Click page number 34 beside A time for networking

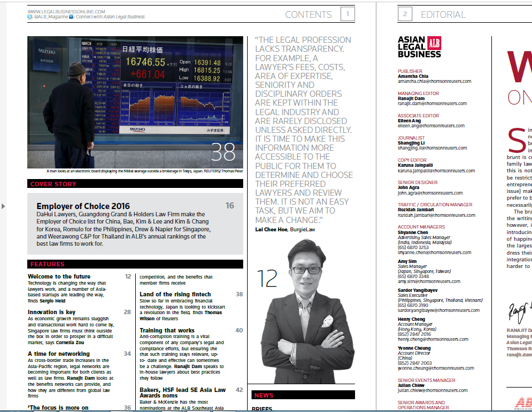[127, 354]
